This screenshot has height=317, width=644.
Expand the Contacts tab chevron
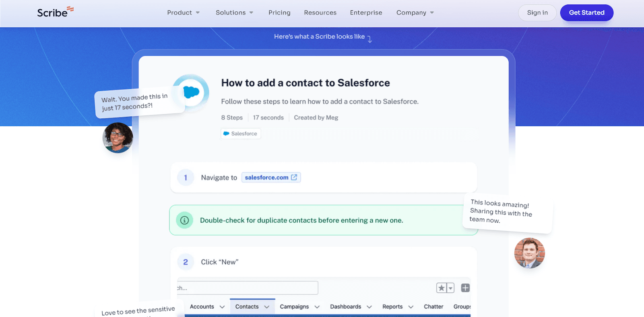(267, 307)
